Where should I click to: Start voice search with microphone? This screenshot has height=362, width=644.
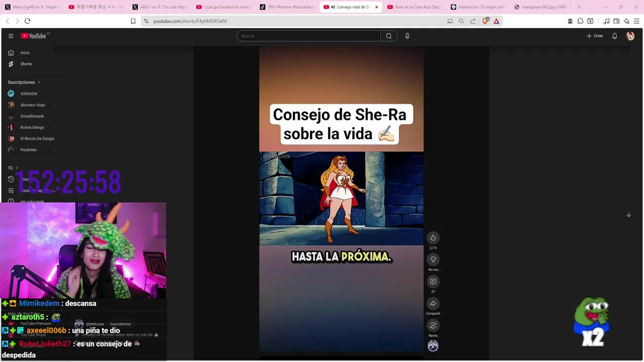(x=407, y=36)
